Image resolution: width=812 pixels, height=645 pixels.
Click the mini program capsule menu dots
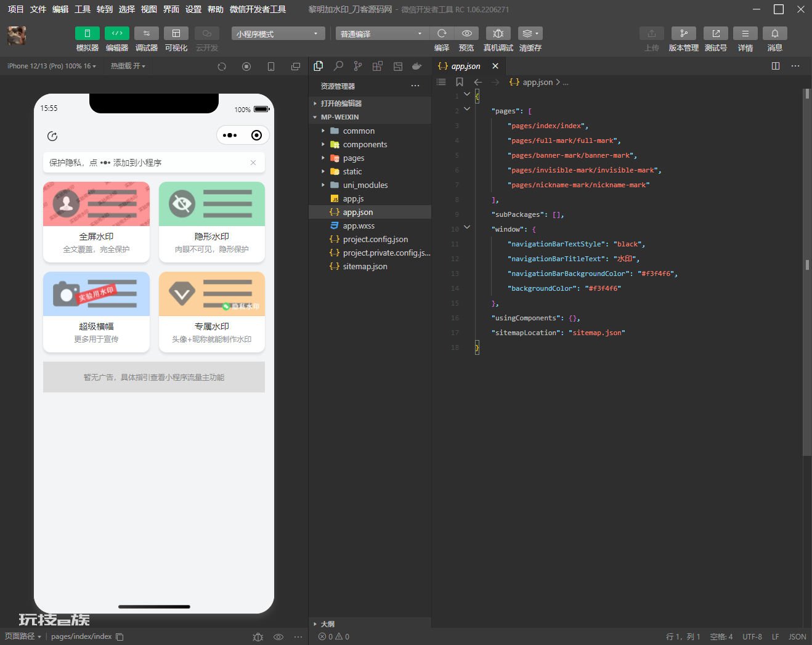tap(230, 136)
